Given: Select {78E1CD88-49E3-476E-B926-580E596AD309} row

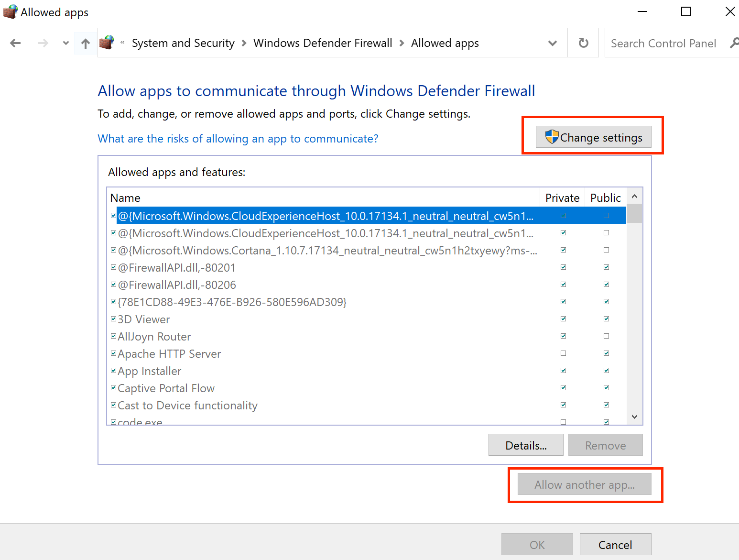Looking at the screenshot, I should 367,302.
